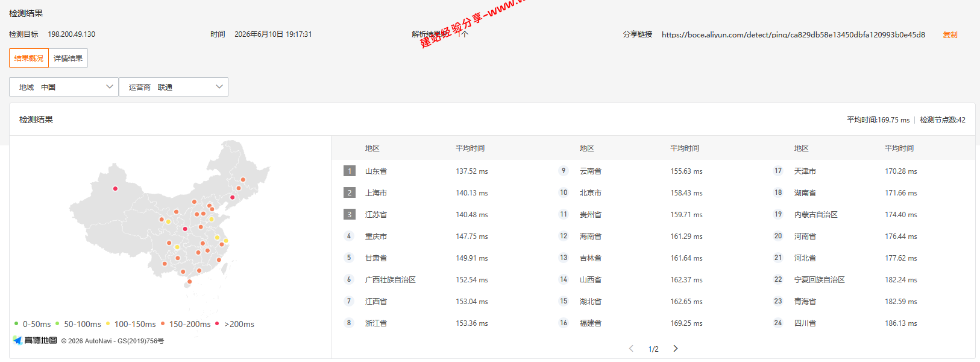Click the 福建省 row label
The height and width of the screenshot is (362, 980).
click(591, 323)
